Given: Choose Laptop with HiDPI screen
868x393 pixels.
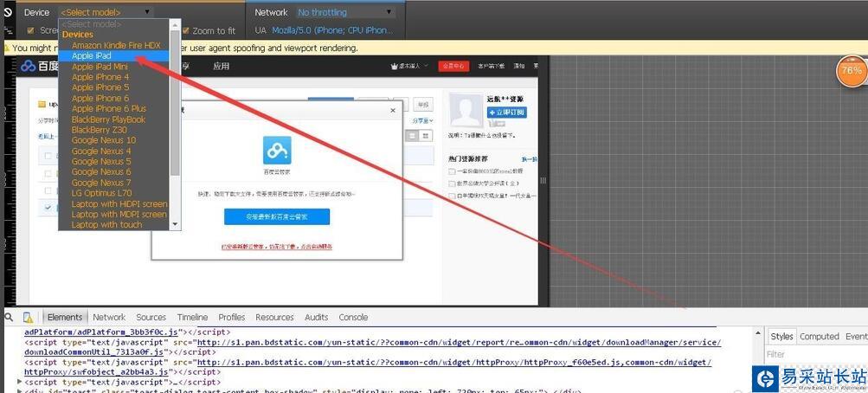Looking at the screenshot, I should coord(119,203).
